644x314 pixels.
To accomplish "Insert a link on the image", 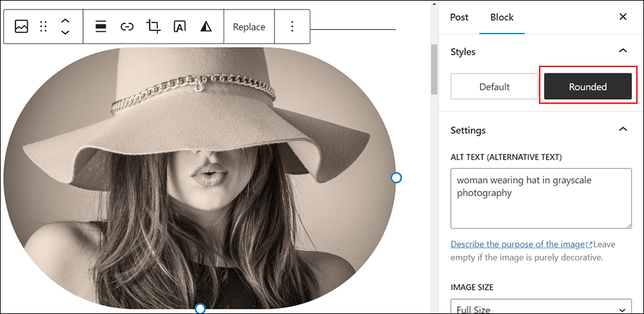I will point(127,27).
